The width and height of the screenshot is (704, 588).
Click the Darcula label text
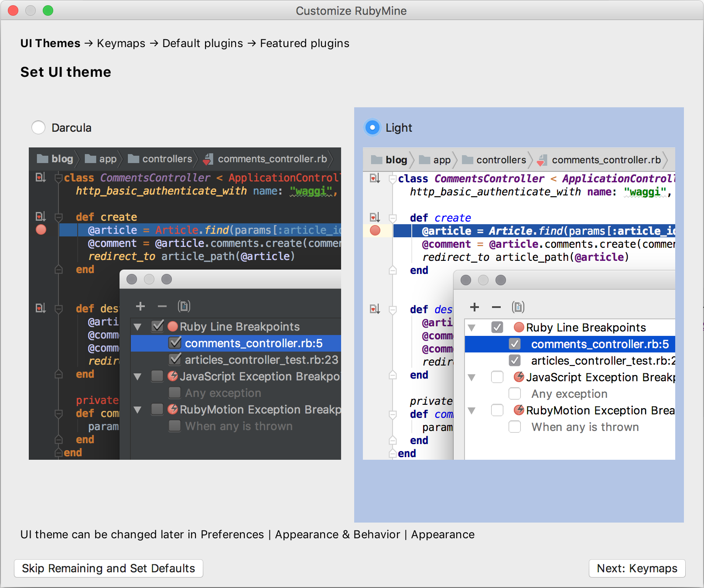[72, 128]
